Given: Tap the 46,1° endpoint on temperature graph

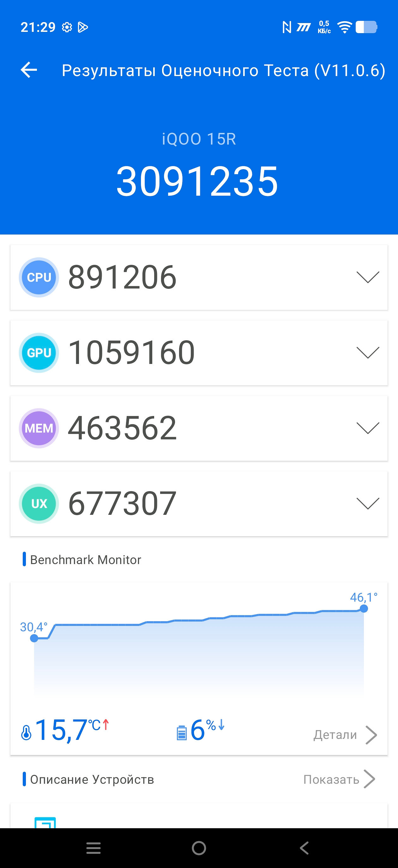Looking at the screenshot, I should point(364,609).
